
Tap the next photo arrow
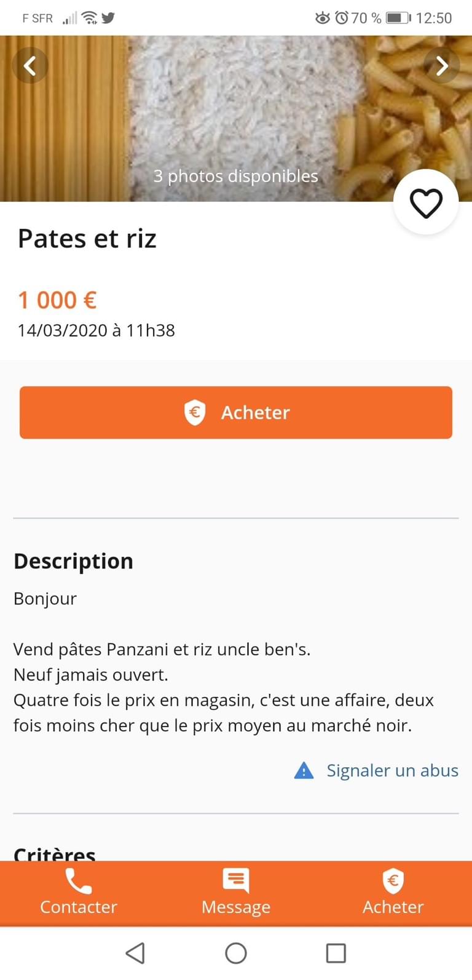coord(441,65)
